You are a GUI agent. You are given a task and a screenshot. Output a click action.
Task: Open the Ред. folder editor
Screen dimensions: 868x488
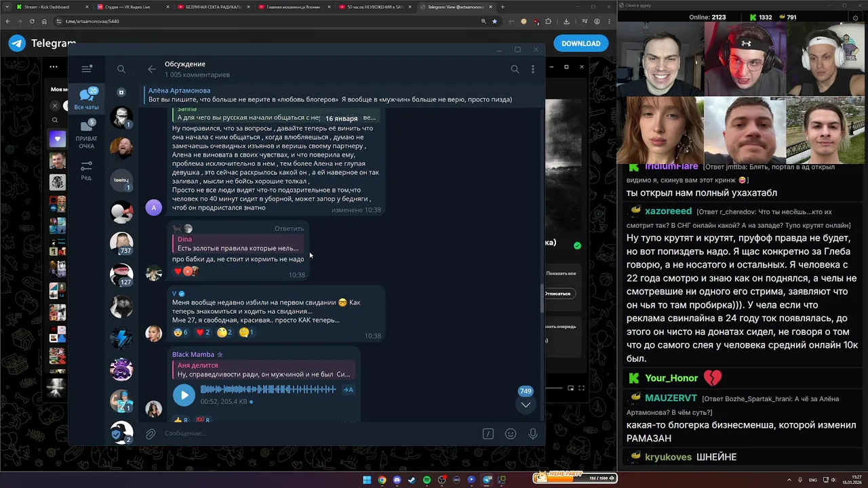(x=86, y=169)
